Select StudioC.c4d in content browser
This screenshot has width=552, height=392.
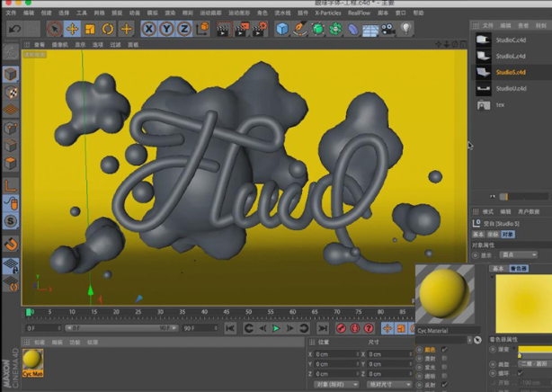pos(511,40)
